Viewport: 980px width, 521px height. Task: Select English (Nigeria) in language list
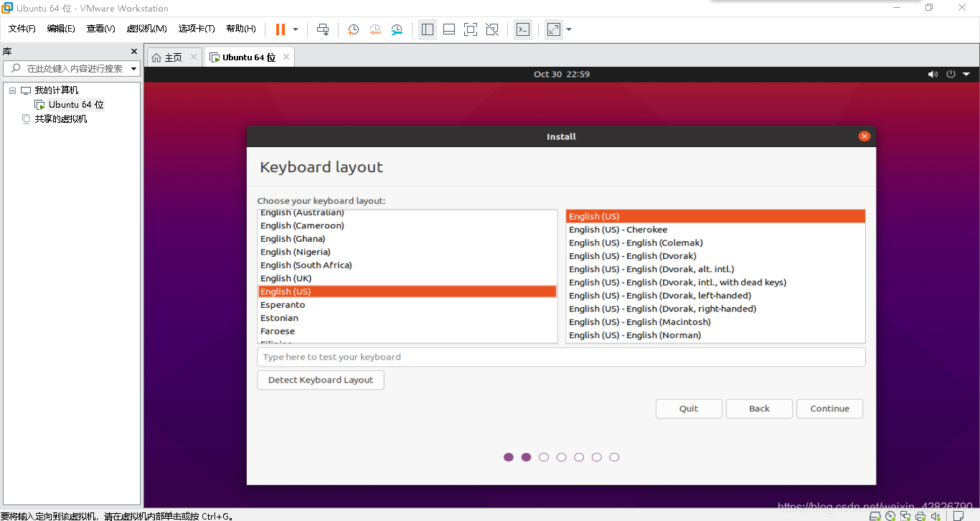tap(407, 253)
